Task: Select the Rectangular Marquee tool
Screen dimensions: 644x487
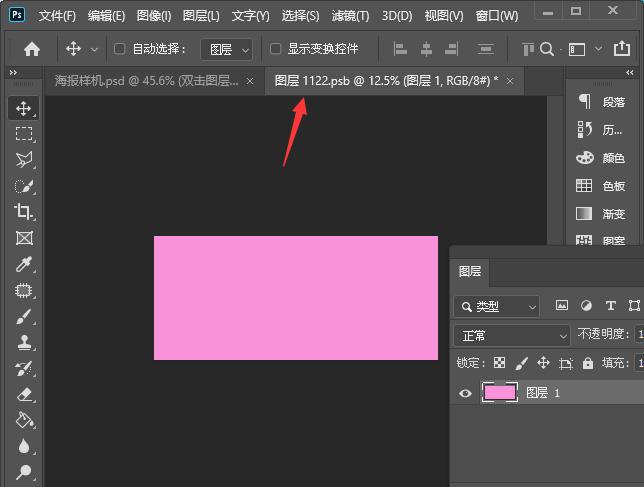Action: [24, 134]
